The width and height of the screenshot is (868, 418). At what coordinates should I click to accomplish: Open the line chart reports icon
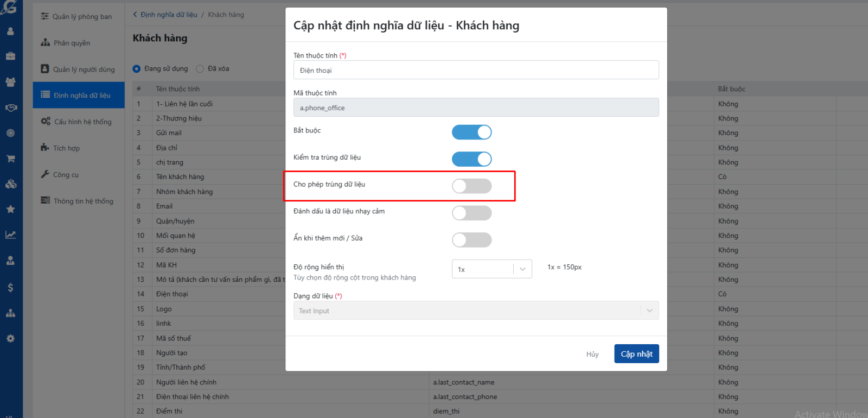coord(10,235)
